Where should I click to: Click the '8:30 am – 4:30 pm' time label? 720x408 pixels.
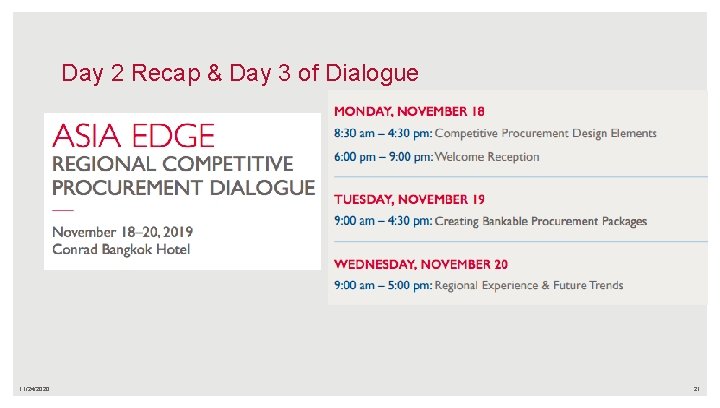click(382, 133)
